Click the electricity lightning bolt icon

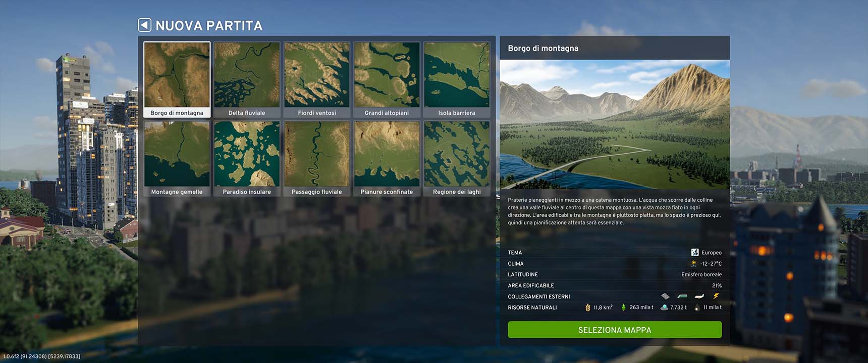[x=716, y=296]
